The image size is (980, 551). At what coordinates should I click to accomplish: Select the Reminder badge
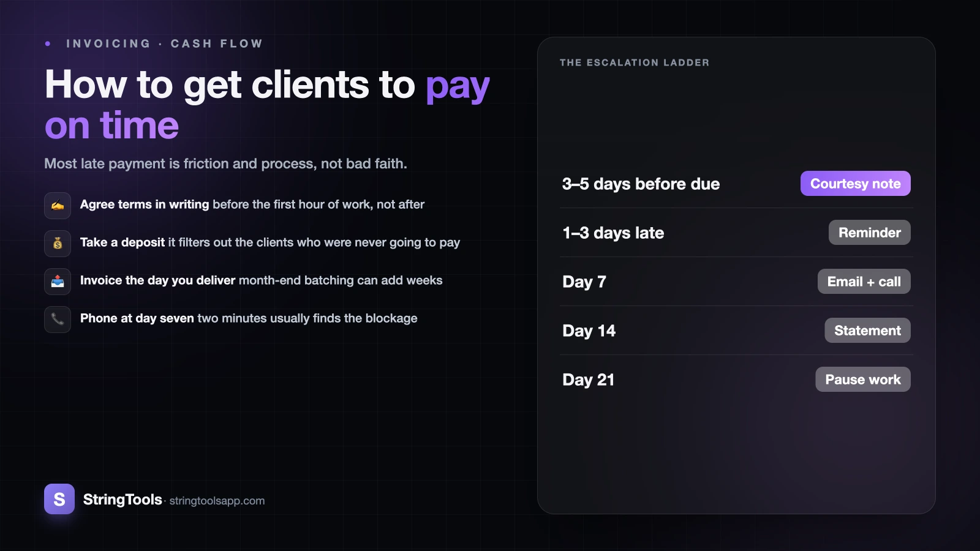tap(869, 233)
